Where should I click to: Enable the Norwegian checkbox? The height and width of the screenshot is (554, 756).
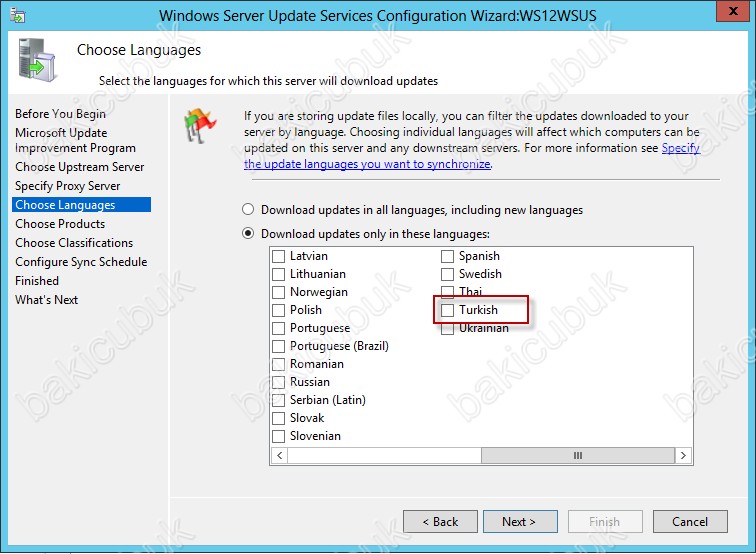tap(279, 292)
